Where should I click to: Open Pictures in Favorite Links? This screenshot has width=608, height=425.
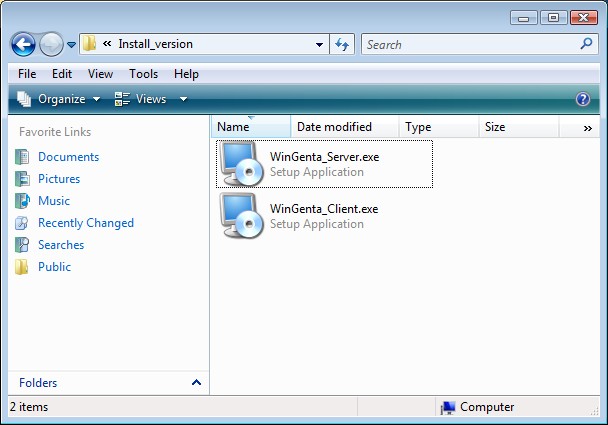point(59,179)
